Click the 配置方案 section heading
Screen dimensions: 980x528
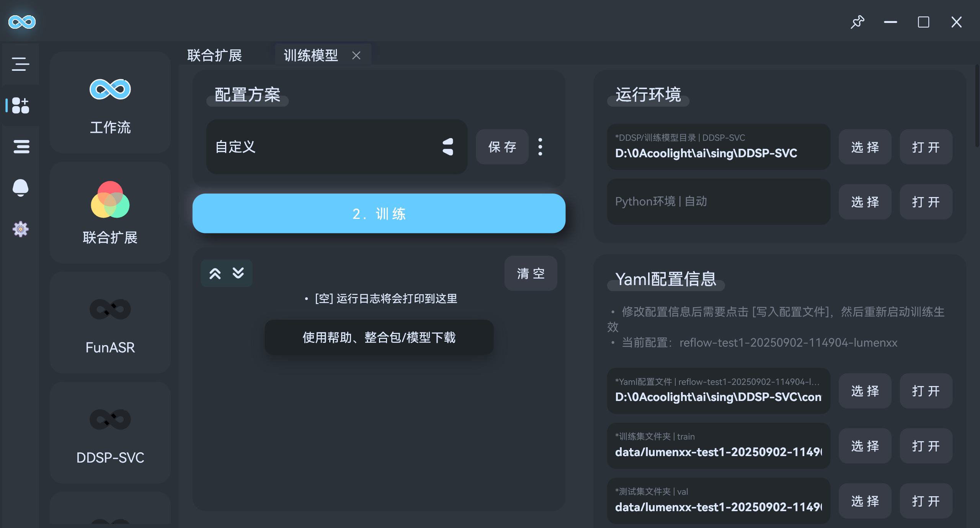(247, 95)
